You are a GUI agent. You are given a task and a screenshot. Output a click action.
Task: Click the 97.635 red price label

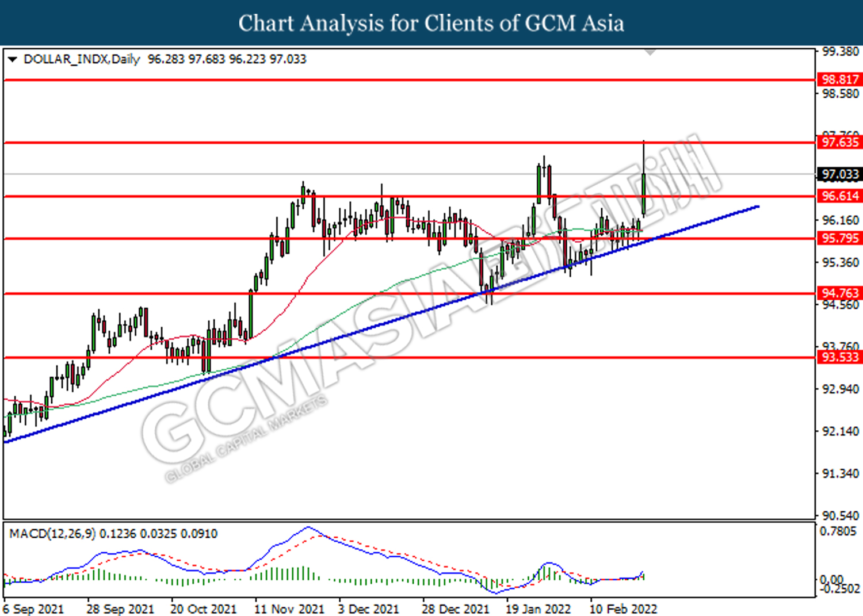click(840, 142)
